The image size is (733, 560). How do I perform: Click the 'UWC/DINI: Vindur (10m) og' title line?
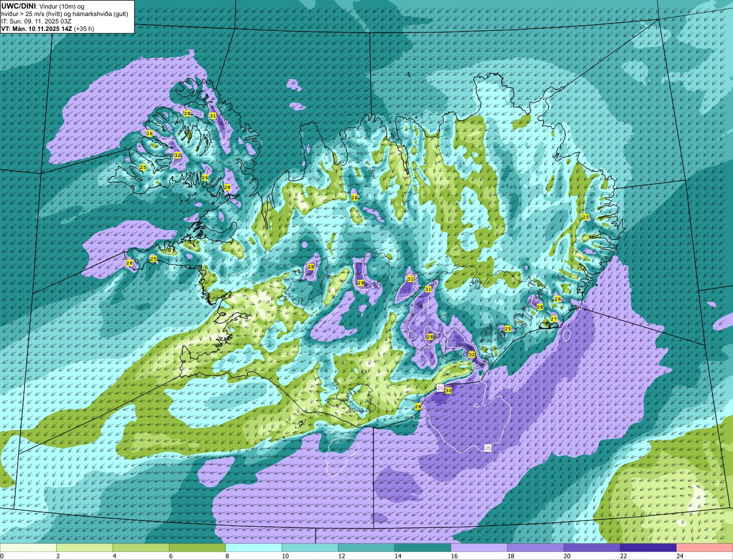(43, 6)
